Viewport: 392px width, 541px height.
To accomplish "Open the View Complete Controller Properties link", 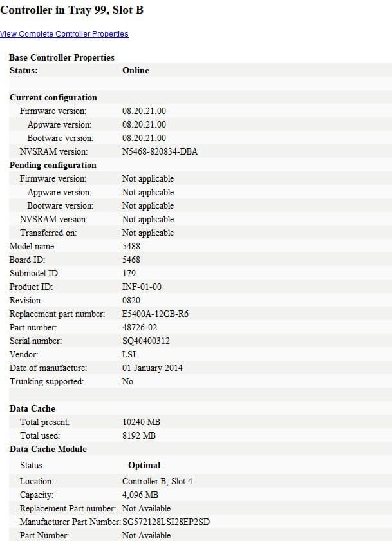I will 64,34.
